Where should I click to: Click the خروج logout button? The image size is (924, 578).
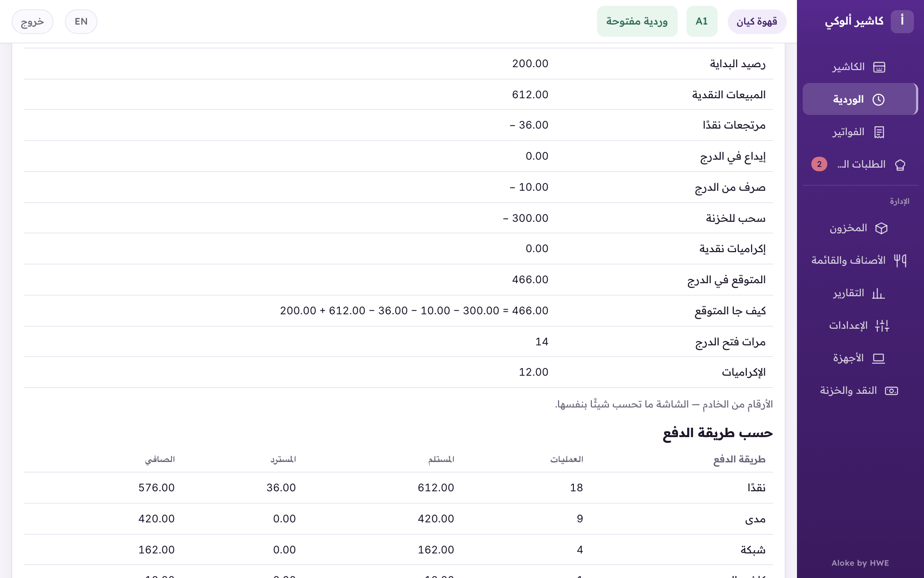(32, 22)
